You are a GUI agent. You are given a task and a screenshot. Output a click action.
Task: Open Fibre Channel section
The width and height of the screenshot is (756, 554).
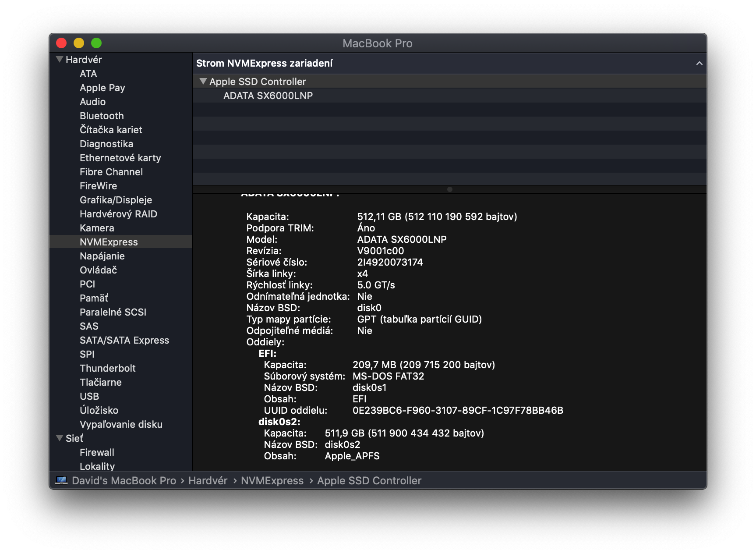(x=111, y=172)
